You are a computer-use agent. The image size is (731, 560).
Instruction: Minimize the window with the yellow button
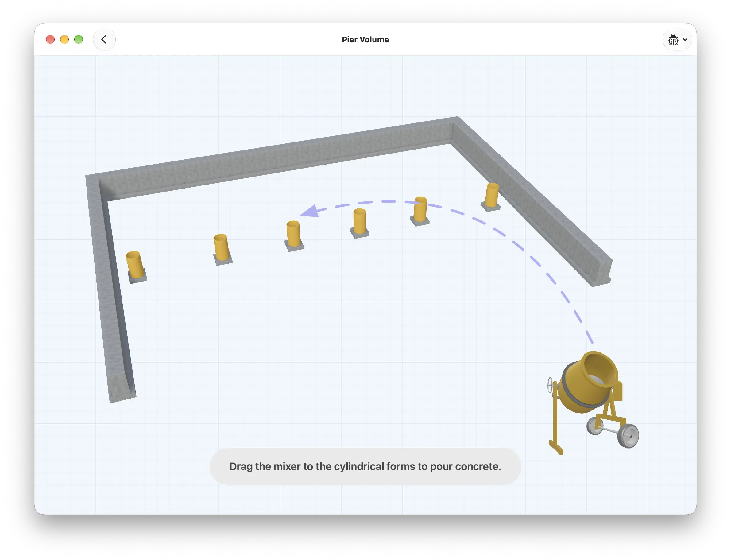pos(64,39)
